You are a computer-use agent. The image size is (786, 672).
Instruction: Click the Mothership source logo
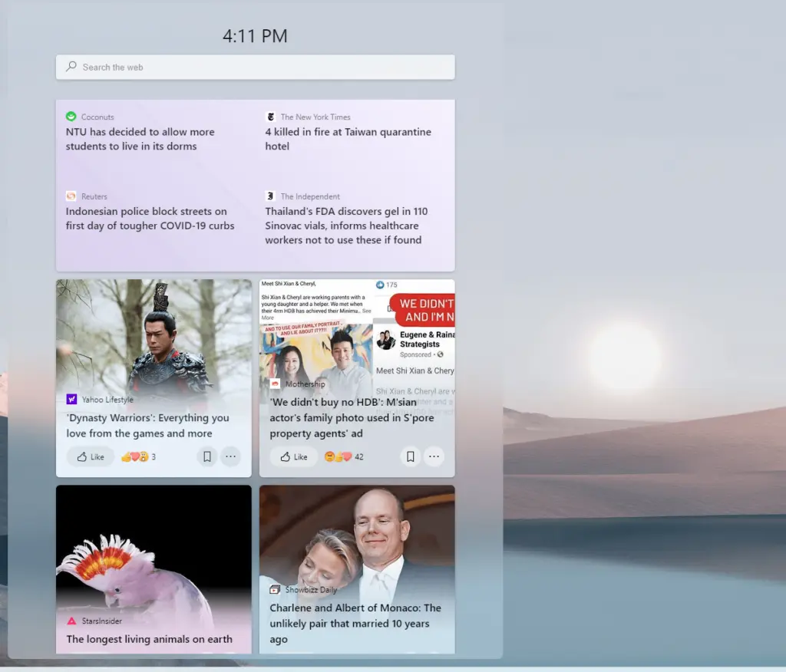276,384
